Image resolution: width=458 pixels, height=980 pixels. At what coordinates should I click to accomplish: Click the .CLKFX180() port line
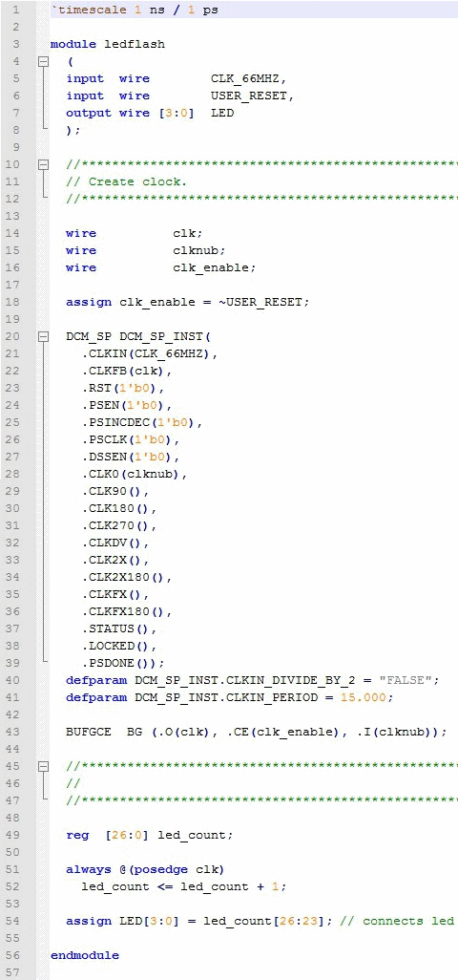click(127, 611)
